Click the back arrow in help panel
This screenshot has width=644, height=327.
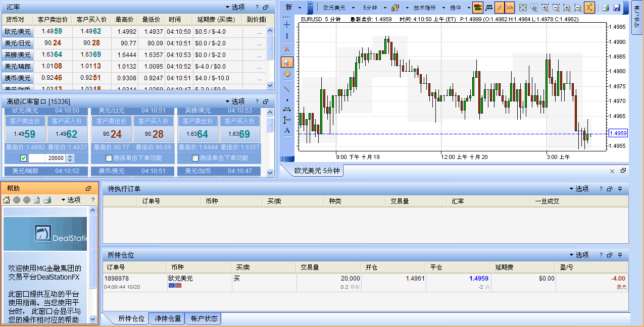pos(17,200)
